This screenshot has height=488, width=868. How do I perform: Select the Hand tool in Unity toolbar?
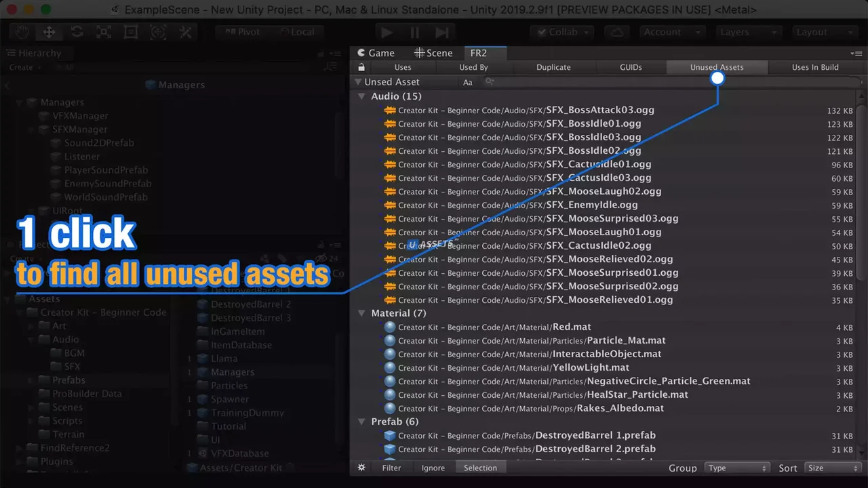point(22,32)
